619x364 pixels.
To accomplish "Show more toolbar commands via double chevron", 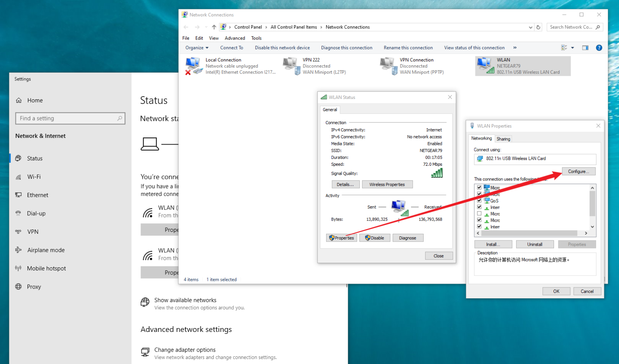I will coord(515,48).
